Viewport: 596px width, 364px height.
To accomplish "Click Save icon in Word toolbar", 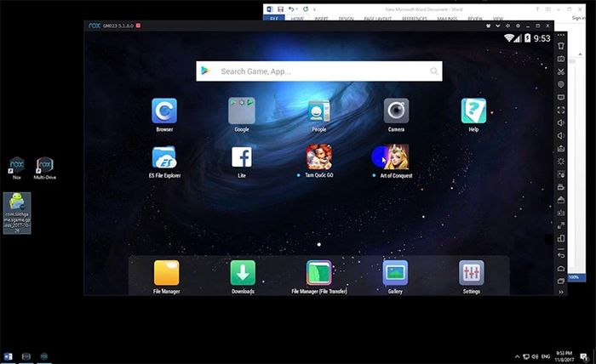I will point(280,9).
